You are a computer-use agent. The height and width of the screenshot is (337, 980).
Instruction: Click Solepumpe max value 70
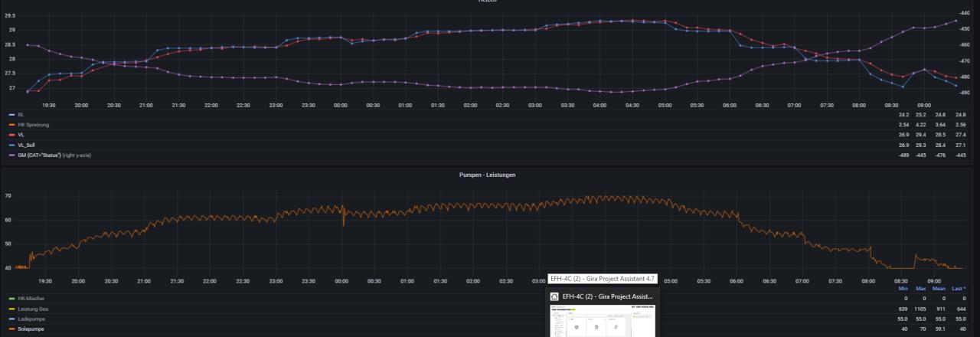coord(923,329)
